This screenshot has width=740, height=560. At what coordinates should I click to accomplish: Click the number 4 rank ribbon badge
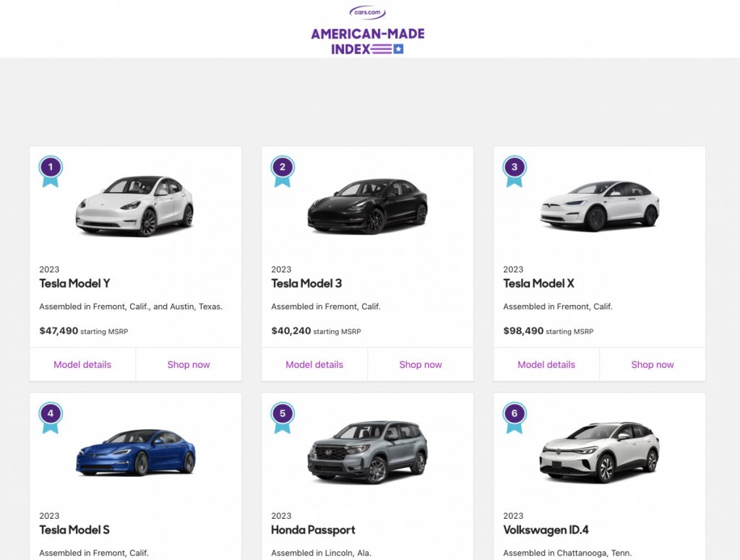coord(50,415)
